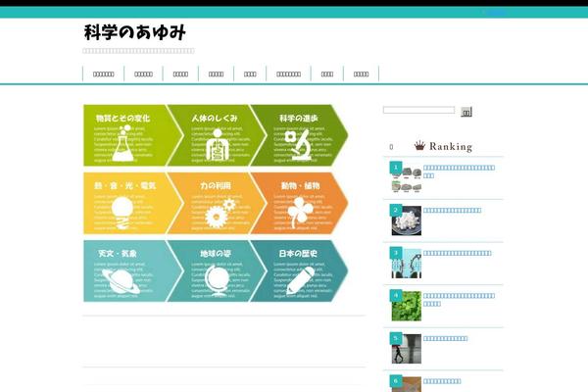Open the 天文・気象 tile heading

pyautogui.click(x=118, y=254)
